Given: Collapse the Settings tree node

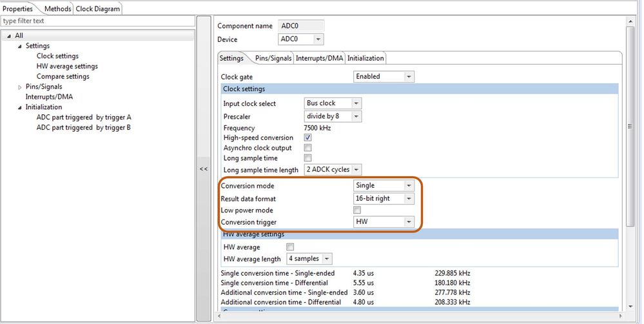Looking at the screenshot, I should pyautogui.click(x=20, y=46).
